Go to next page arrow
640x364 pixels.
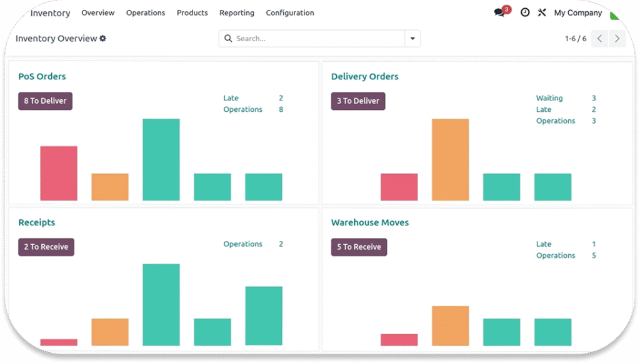(x=617, y=39)
